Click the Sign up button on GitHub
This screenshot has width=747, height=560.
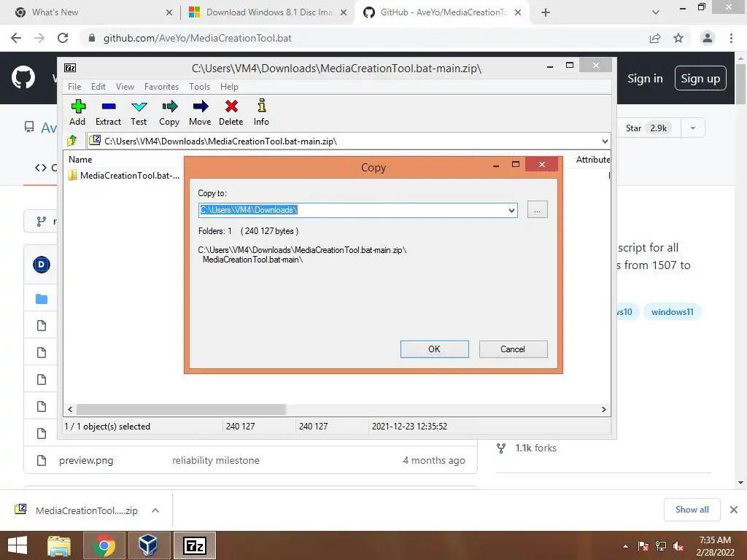tap(700, 79)
